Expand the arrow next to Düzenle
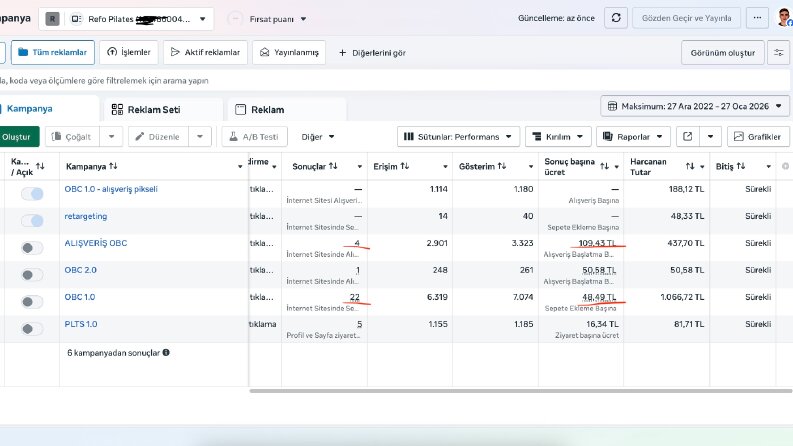This screenshot has height=446, width=793. click(x=200, y=137)
